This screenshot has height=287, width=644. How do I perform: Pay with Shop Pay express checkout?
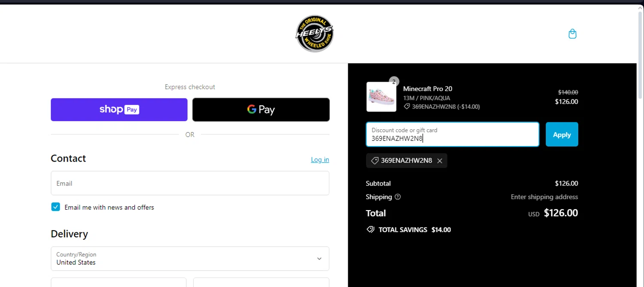click(119, 110)
